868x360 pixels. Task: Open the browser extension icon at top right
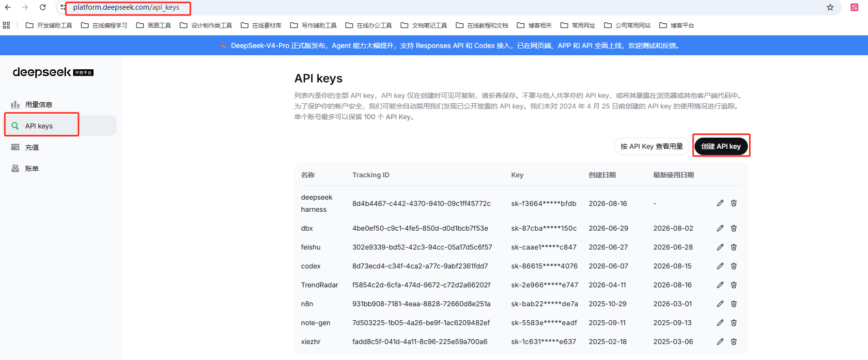tap(854, 7)
